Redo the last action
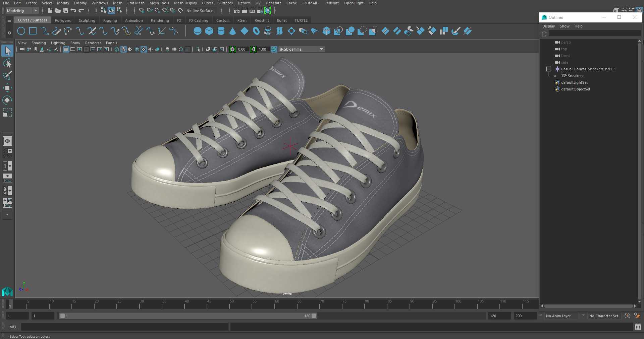Viewport: 644px width, 339px height. click(x=81, y=11)
